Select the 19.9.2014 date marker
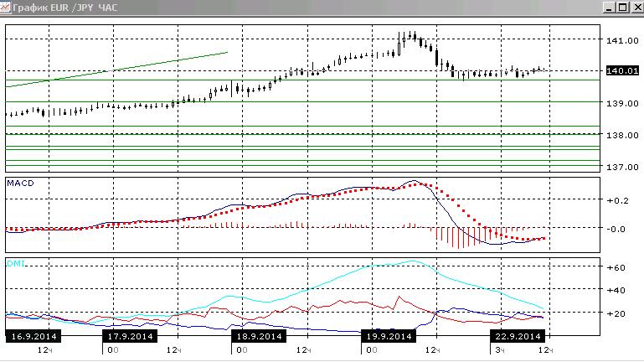The height and width of the screenshot is (362, 644). (389, 336)
